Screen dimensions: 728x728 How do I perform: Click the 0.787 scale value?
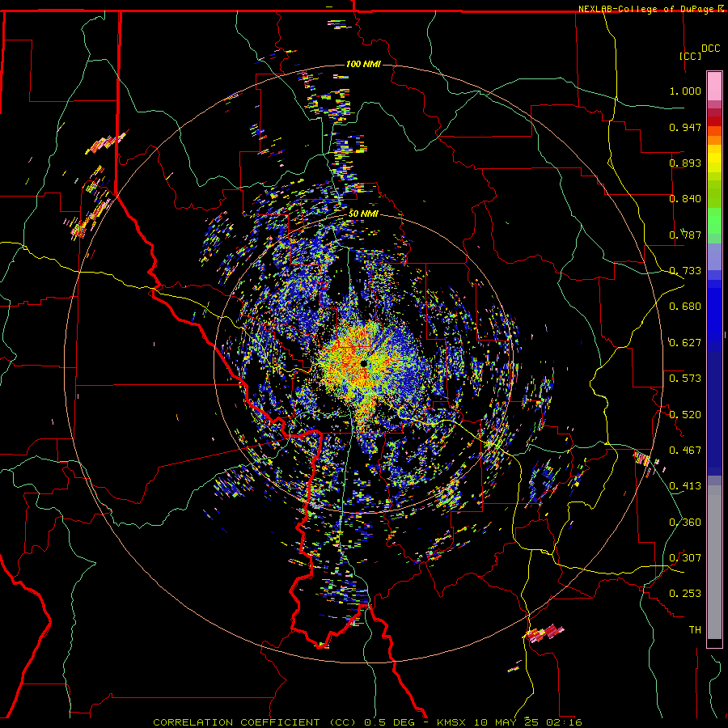pyautogui.click(x=685, y=235)
